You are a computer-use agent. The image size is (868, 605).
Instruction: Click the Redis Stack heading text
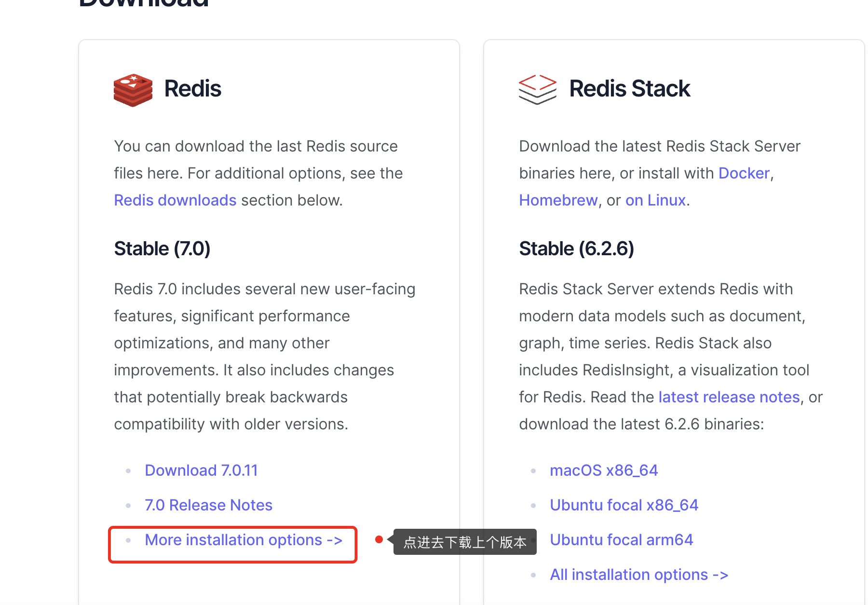tap(630, 89)
